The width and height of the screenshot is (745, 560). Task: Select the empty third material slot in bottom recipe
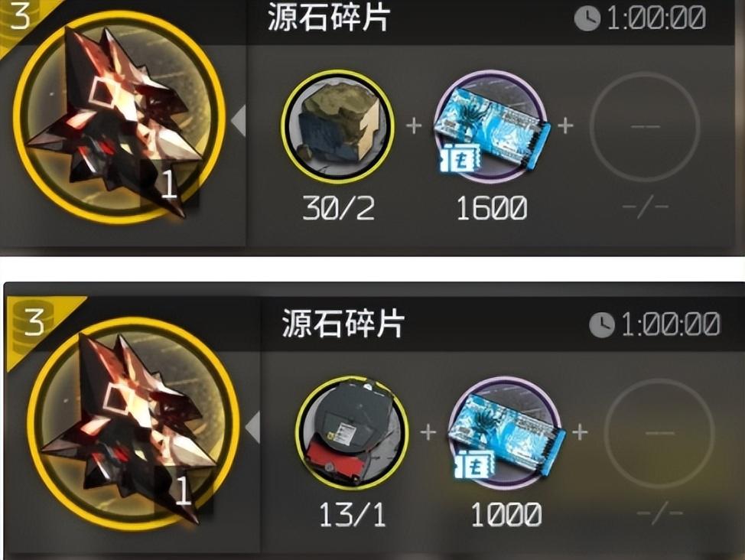(x=659, y=432)
